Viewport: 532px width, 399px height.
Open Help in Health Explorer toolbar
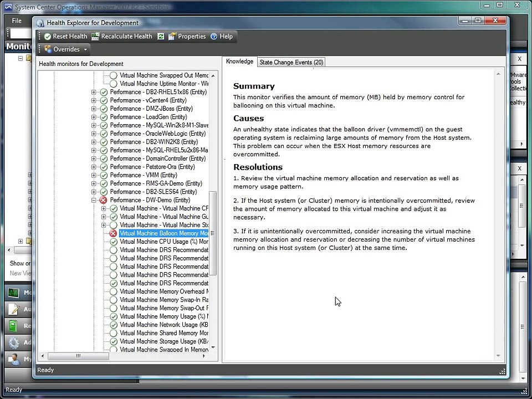[222, 37]
